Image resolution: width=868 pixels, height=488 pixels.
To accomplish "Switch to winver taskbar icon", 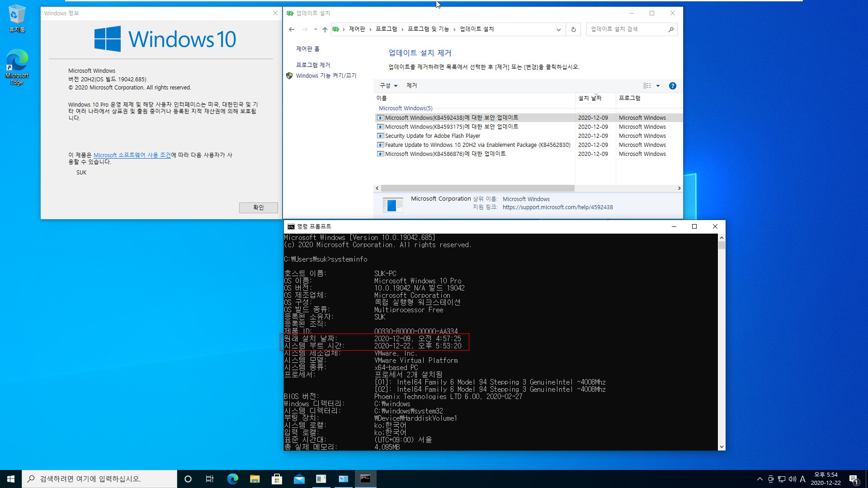I will tap(321, 479).
